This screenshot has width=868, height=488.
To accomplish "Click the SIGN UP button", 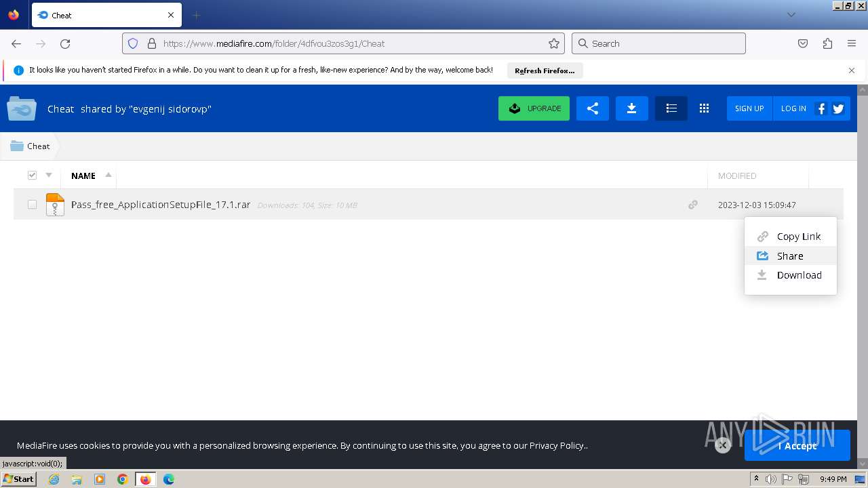I will coord(749,108).
